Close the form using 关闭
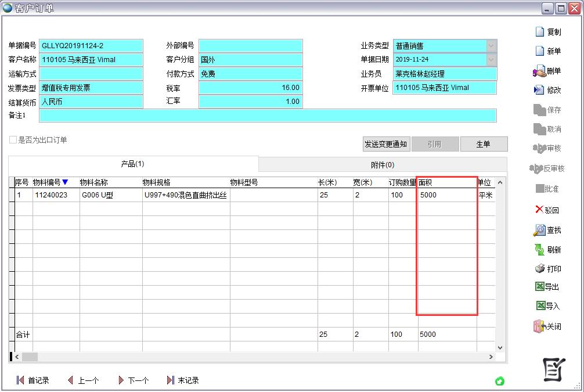584x392 pixels. point(539,326)
